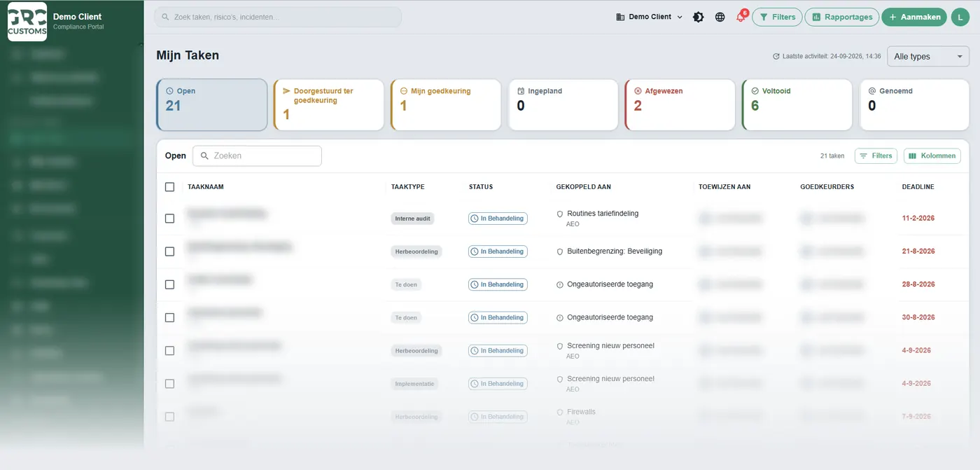Tick the checkbox for the 28-8-2026 task
Viewport: 980px width, 470px height.
pyautogui.click(x=169, y=284)
